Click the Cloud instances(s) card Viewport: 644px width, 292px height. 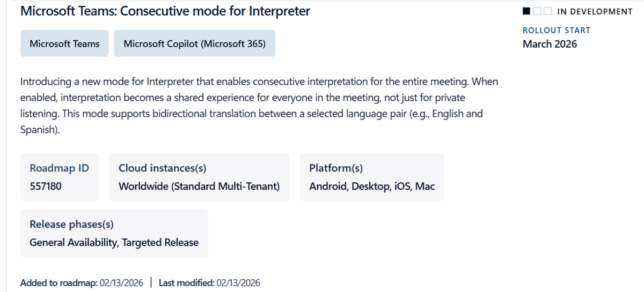point(199,177)
